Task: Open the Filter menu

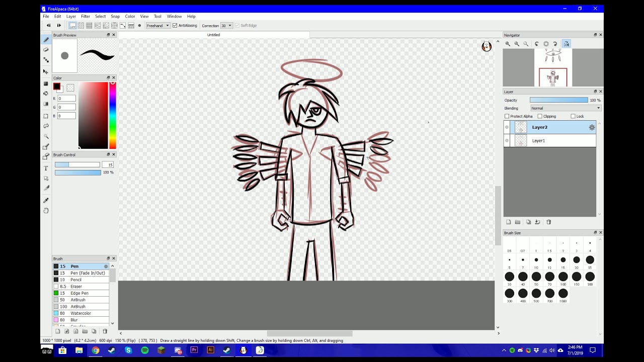Action: click(x=86, y=17)
